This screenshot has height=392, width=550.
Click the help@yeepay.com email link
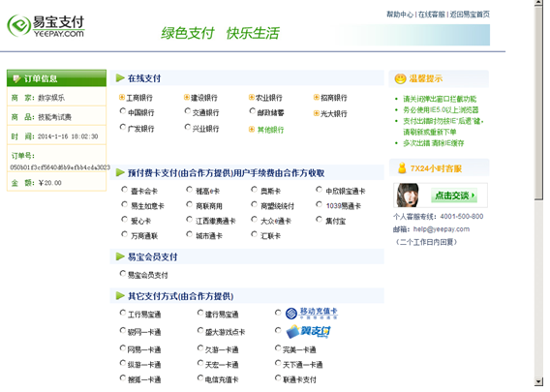click(442, 229)
